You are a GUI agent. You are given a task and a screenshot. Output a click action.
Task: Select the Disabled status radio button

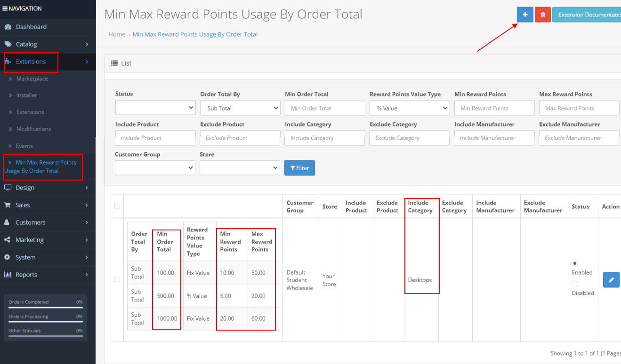click(x=575, y=284)
